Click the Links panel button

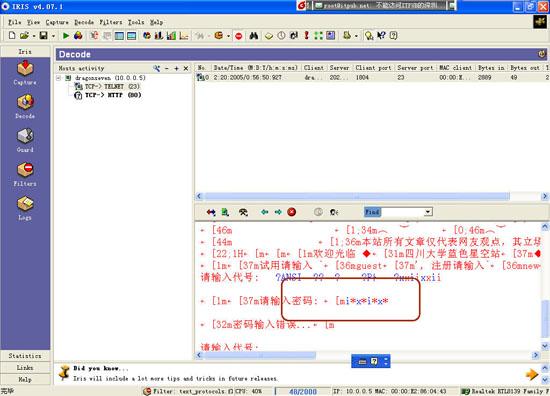(25, 368)
